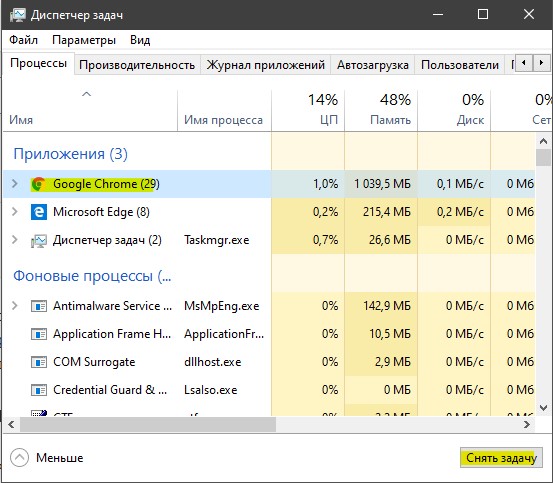Click the MsMpEng.exe process name
Viewport: 553px width, 483px height.
[x=221, y=306]
